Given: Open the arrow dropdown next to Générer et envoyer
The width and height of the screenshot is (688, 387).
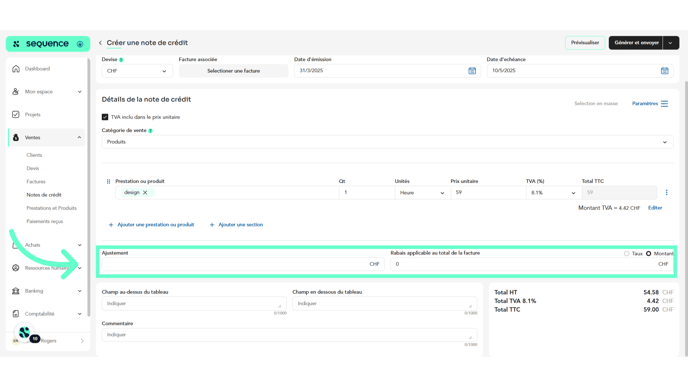Looking at the screenshot, I should 670,43.
